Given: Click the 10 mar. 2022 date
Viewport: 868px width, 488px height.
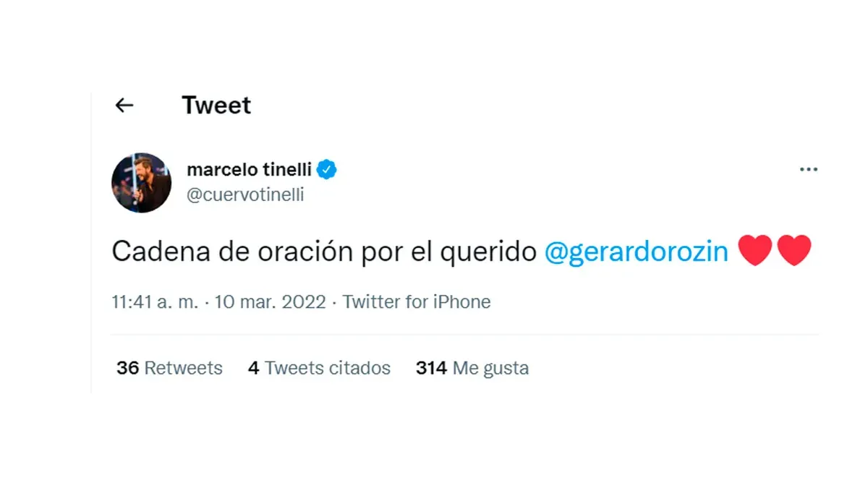Looking at the screenshot, I should click(x=271, y=301).
